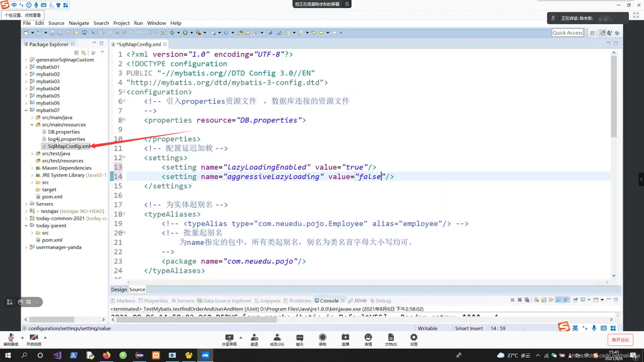Open the Run button dropdown arrow
Image resolution: width=644 pixels, height=362 pixels.
(x=191, y=33)
